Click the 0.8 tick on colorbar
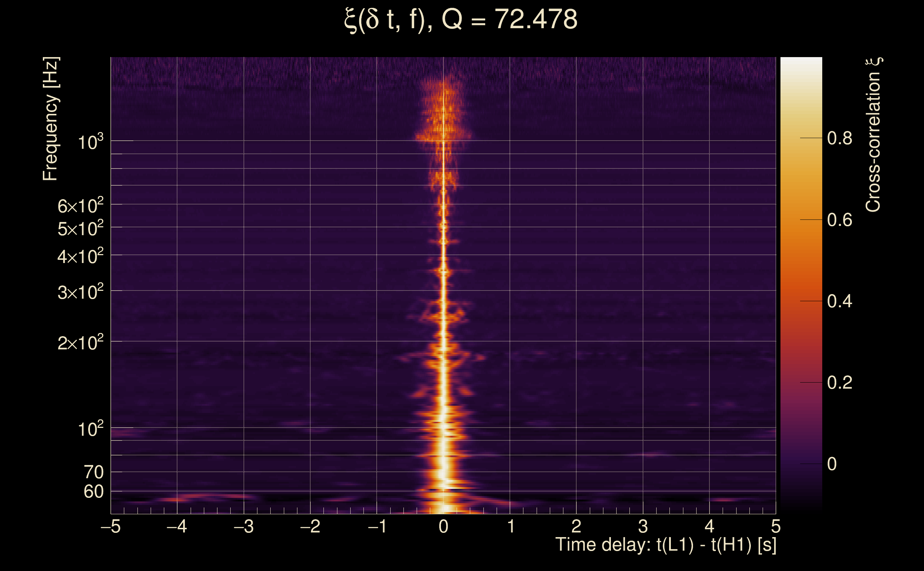This screenshot has height=571, width=924. point(839,138)
